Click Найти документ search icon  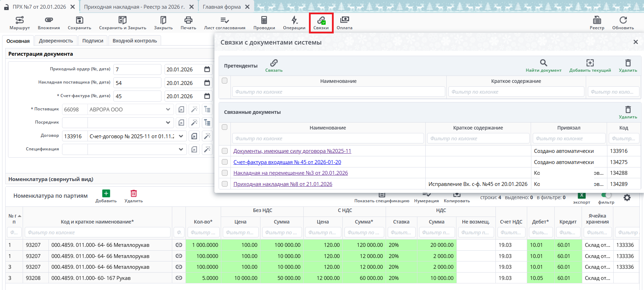[543, 63]
